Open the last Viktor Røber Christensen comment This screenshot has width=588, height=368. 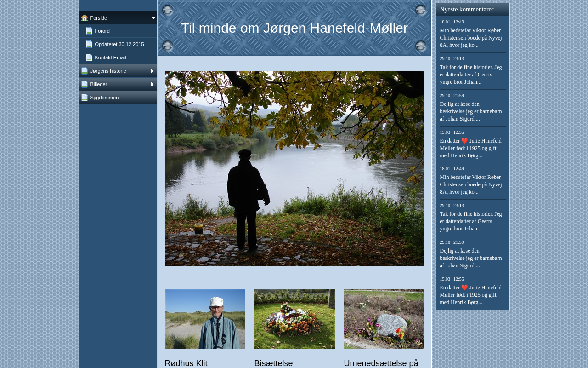point(471,184)
